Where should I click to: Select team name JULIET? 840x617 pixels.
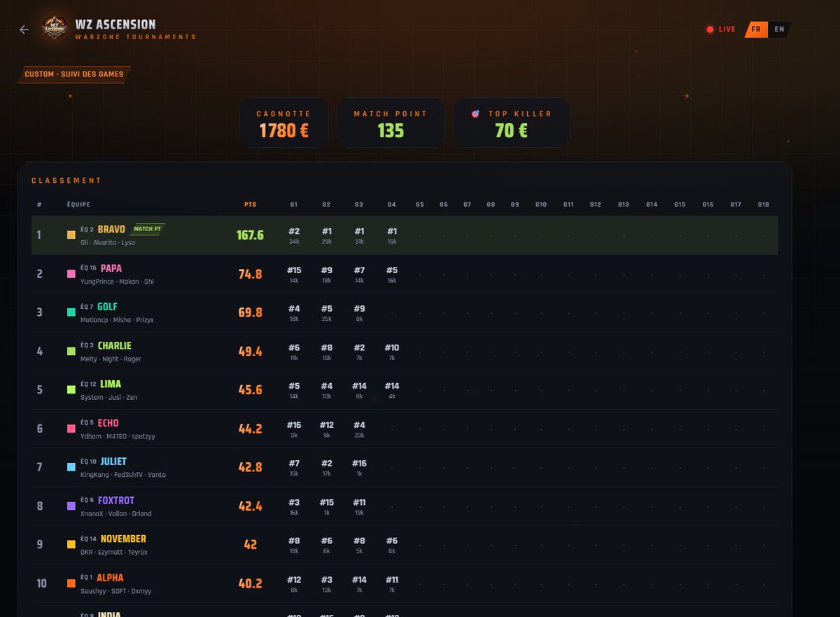[113, 462]
